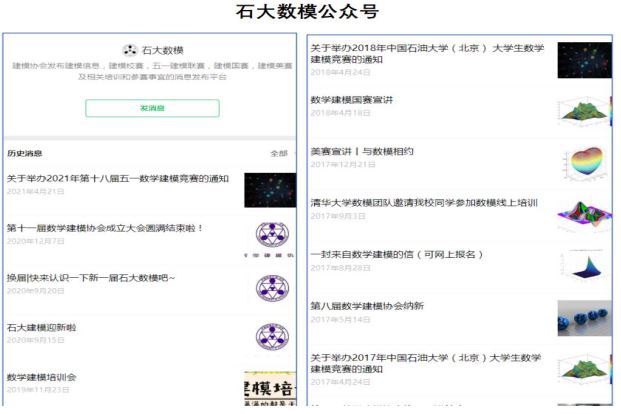Open 2017年中国石油大学 competition notice title
This screenshot has height=414, width=621.
click(x=427, y=362)
